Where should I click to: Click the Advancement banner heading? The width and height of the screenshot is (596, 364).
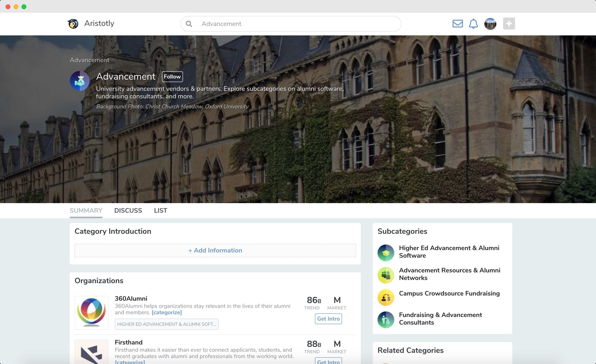pos(126,76)
